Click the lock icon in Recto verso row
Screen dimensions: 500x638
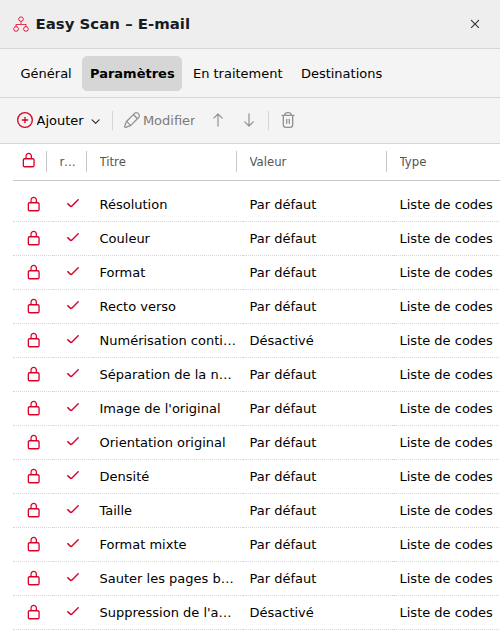[34, 306]
